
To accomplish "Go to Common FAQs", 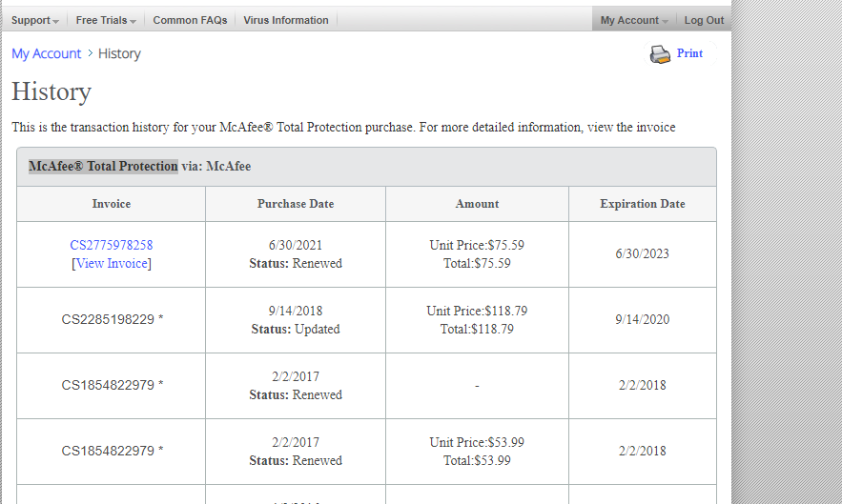I will [x=190, y=20].
